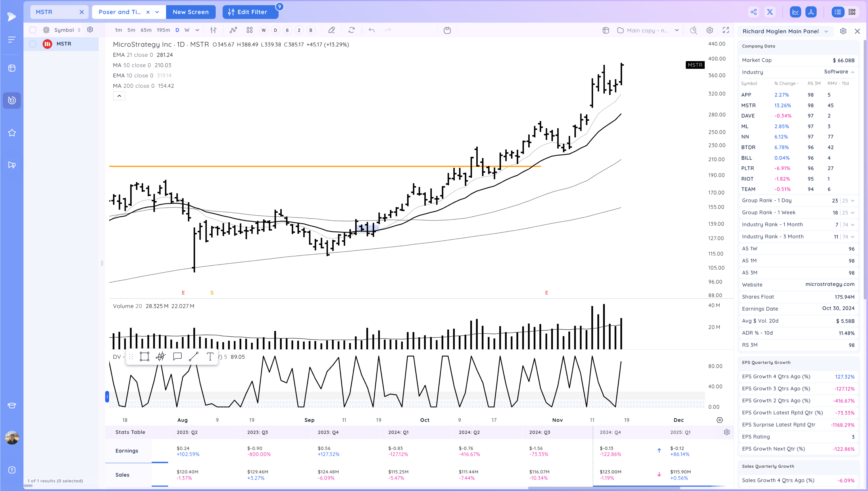Undo the last chart action
The width and height of the screenshot is (868, 491).
click(x=372, y=30)
